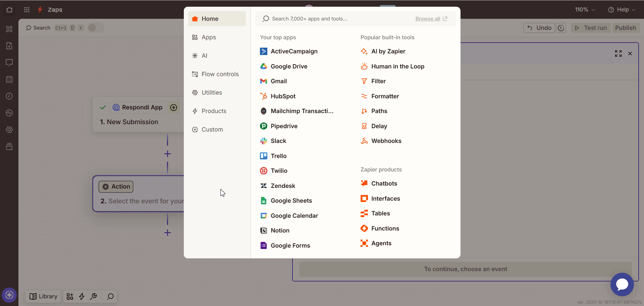Choose the Google Forms app
The height and width of the screenshot is (306, 644).
point(285,246)
